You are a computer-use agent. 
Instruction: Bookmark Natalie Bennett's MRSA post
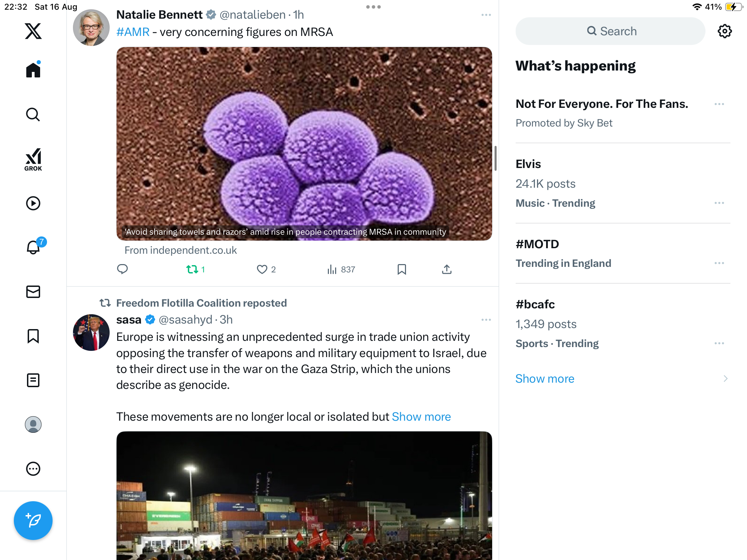402,269
